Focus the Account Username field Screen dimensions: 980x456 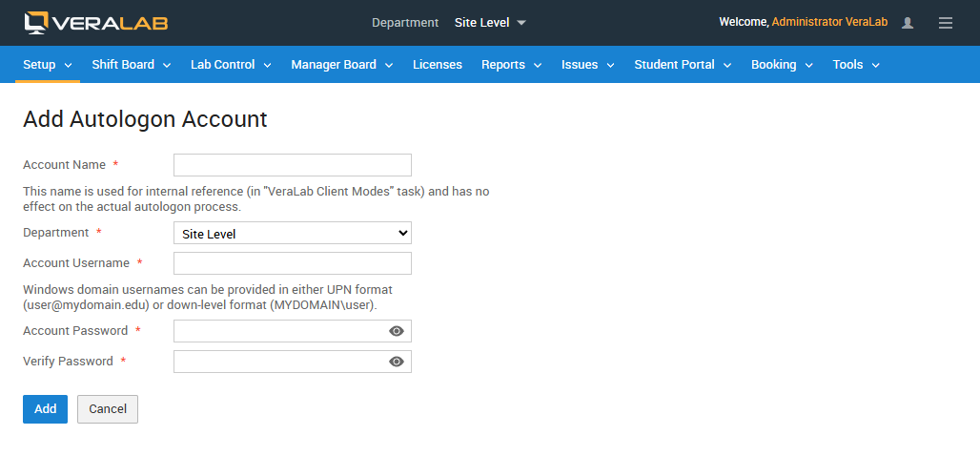click(293, 263)
